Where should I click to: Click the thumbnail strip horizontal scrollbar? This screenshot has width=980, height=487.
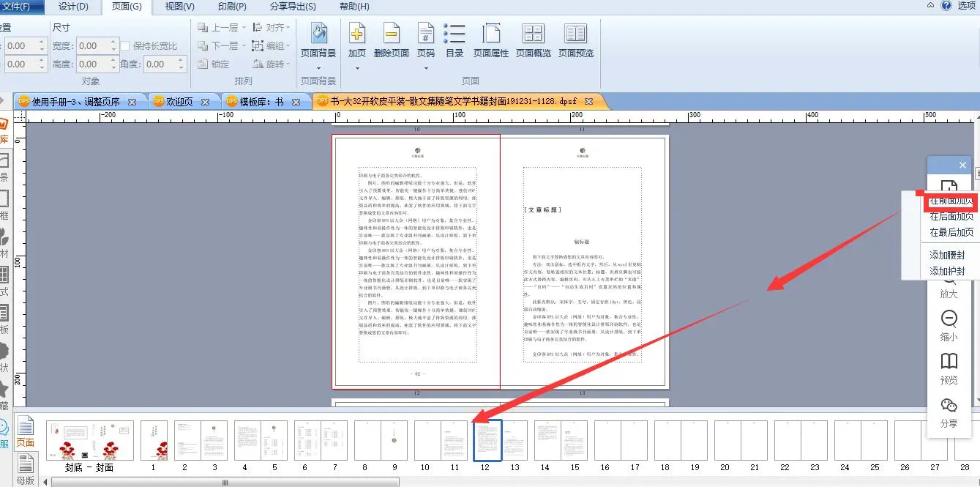[225, 482]
